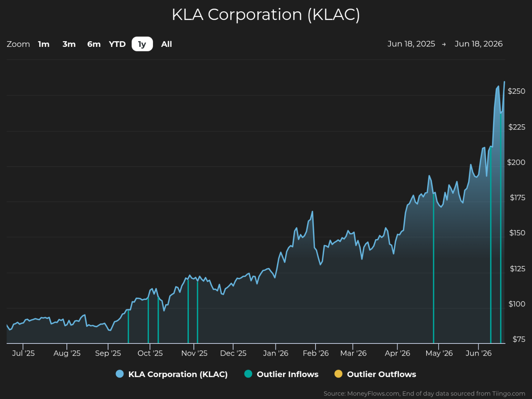Click the 'Jun '26' axis label
This screenshot has width=532, height=399.
pyautogui.click(x=478, y=353)
